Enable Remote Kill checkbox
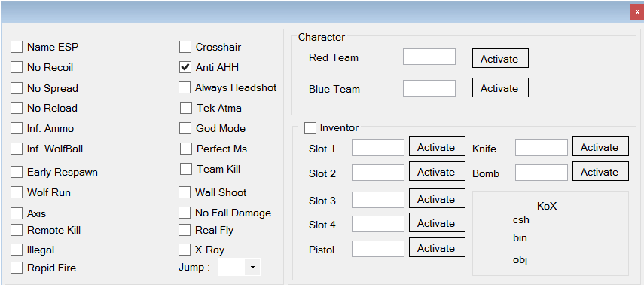Image resolution: width=644 pixels, height=285 pixels. click(17, 230)
